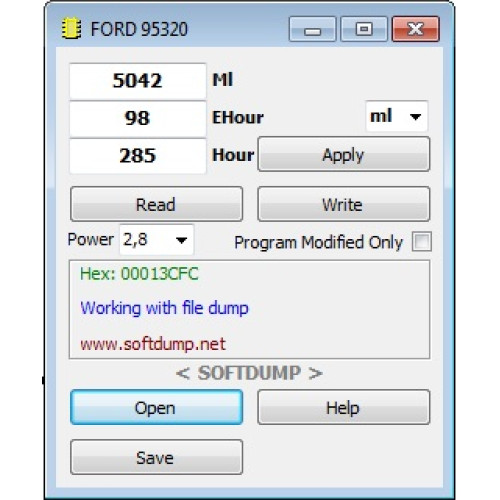The width and height of the screenshot is (500, 500).
Task: Click the Apply button
Action: tap(344, 155)
